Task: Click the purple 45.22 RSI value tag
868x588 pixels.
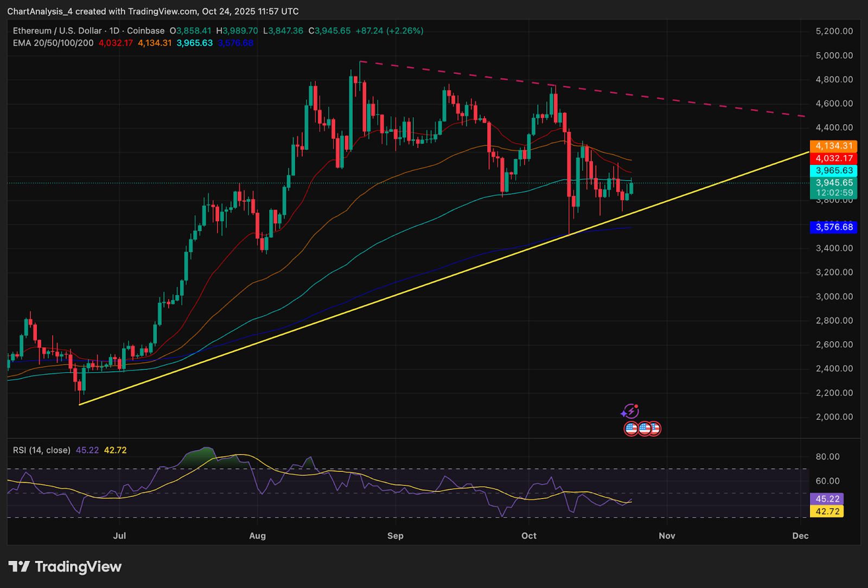Action: (827, 499)
